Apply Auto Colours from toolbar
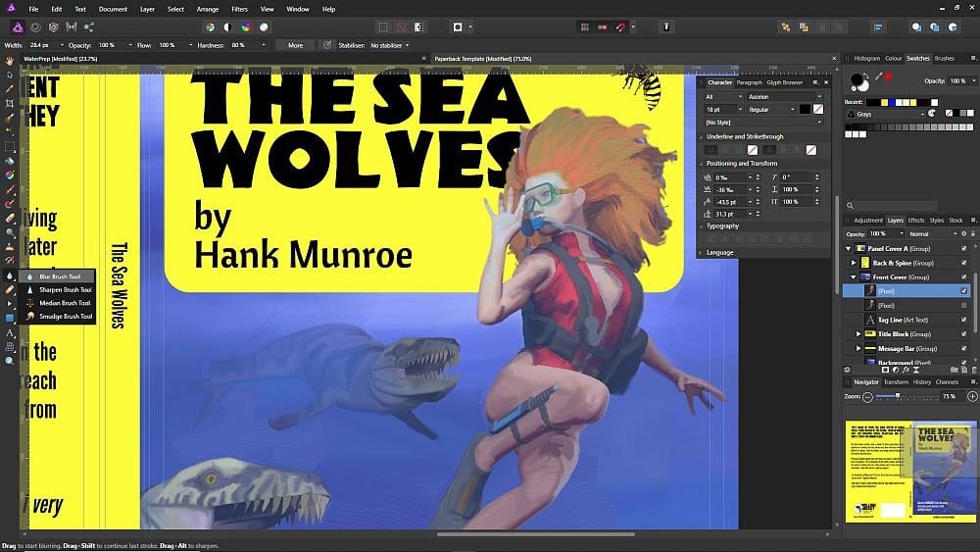Viewport: 980px width, 552px height. (246, 26)
